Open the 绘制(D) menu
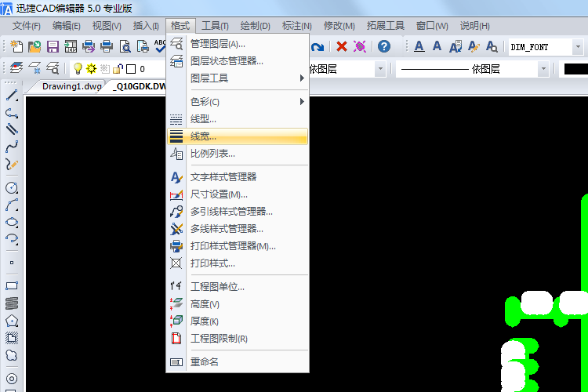Image resolution: width=588 pixels, height=392 pixels. tap(255, 26)
